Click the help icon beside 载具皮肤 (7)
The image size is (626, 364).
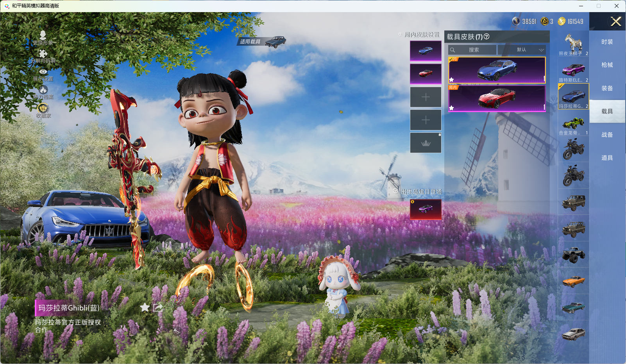click(x=486, y=36)
